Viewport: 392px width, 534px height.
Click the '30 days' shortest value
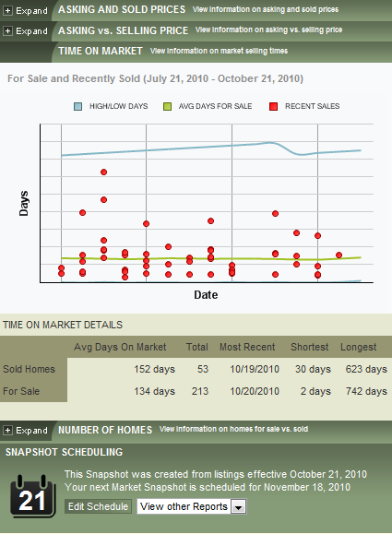point(313,369)
